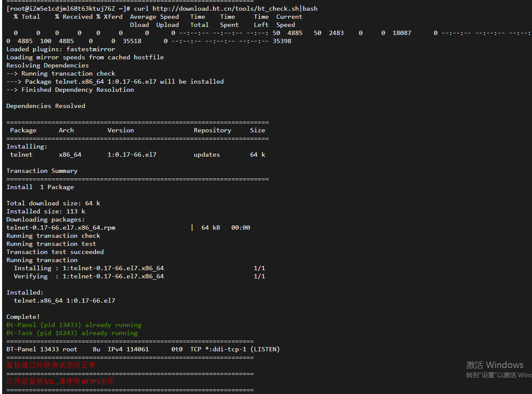Click 'Finished Dependency Resolution' line
This screenshot has width=532, height=394.
click(70, 90)
